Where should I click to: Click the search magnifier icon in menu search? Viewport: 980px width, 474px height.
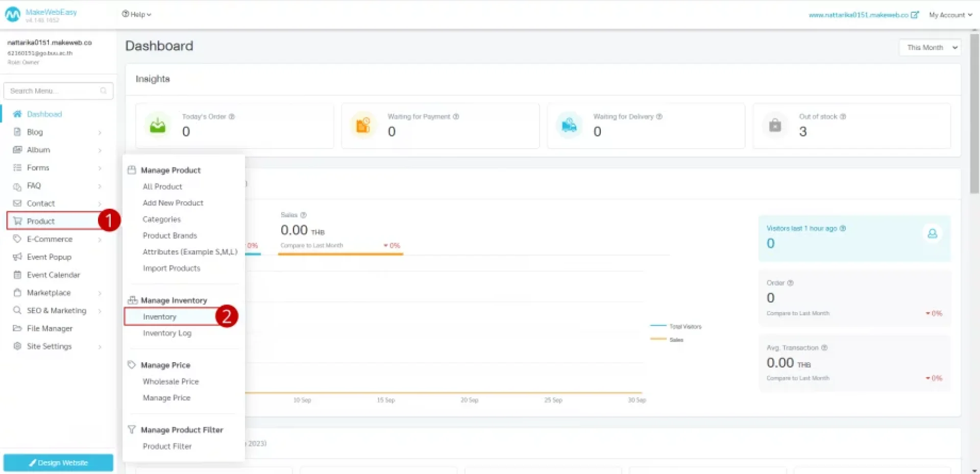pyautogui.click(x=104, y=91)
